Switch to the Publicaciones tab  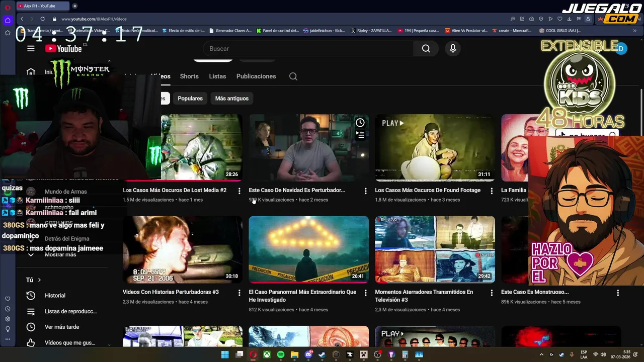pos(256,76)
